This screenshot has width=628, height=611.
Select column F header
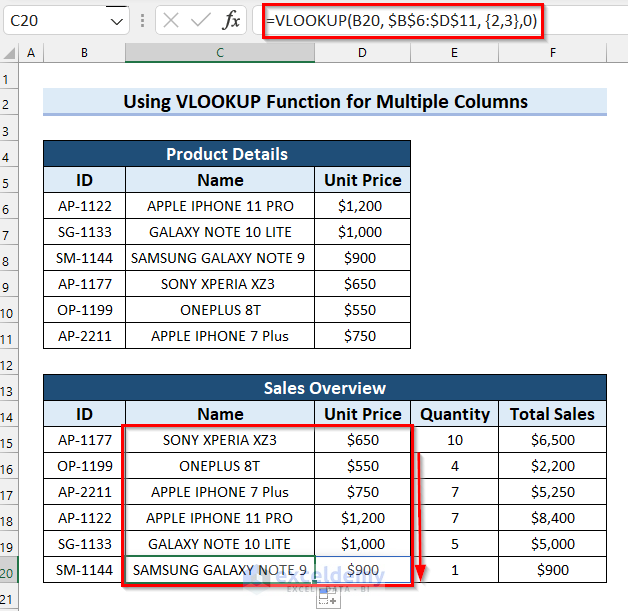[x=552, y=52]
